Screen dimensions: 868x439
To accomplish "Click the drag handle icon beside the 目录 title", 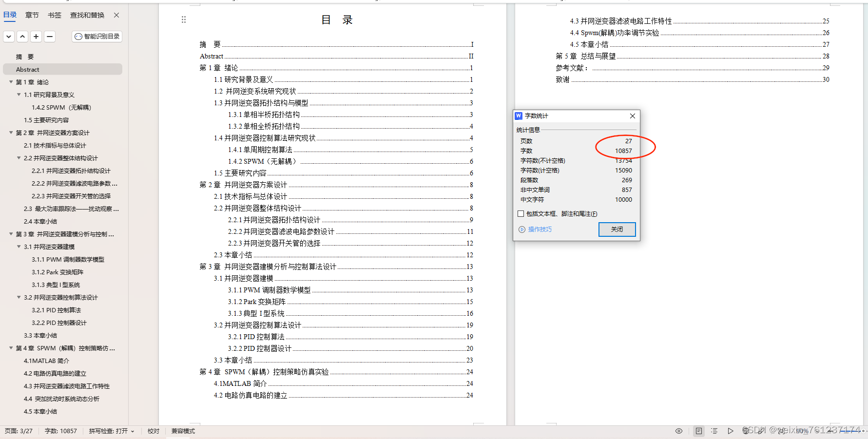I will pyautogui.click(x=184, y=19).
